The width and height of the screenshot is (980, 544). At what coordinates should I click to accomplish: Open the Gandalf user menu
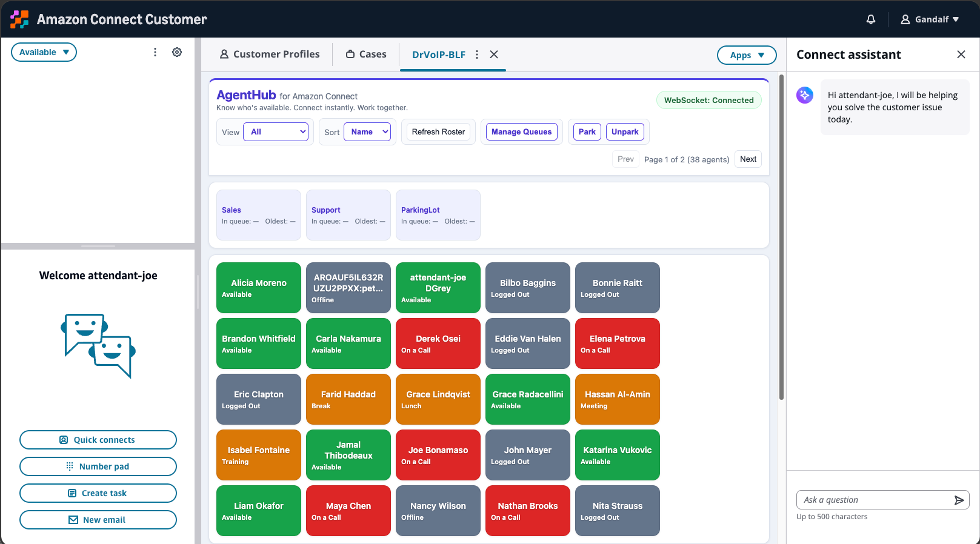tap(930, 19)
